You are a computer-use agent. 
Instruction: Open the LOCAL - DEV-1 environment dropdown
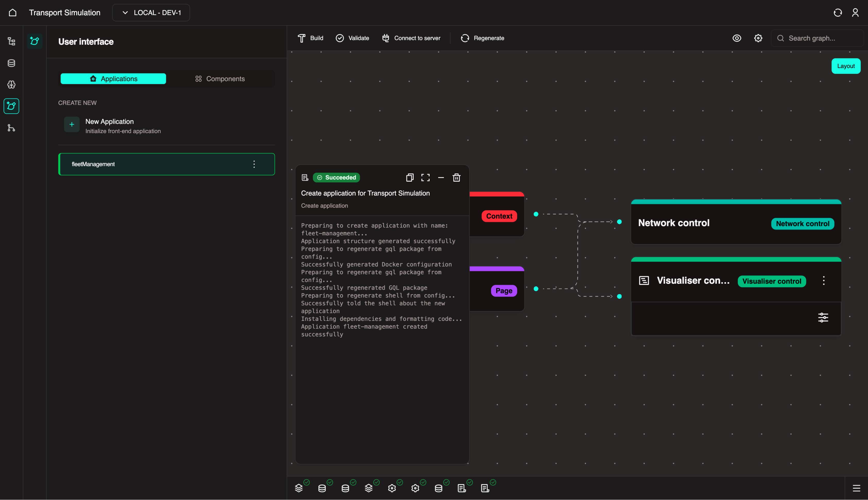pyautogui.click(x=151, y=13)
